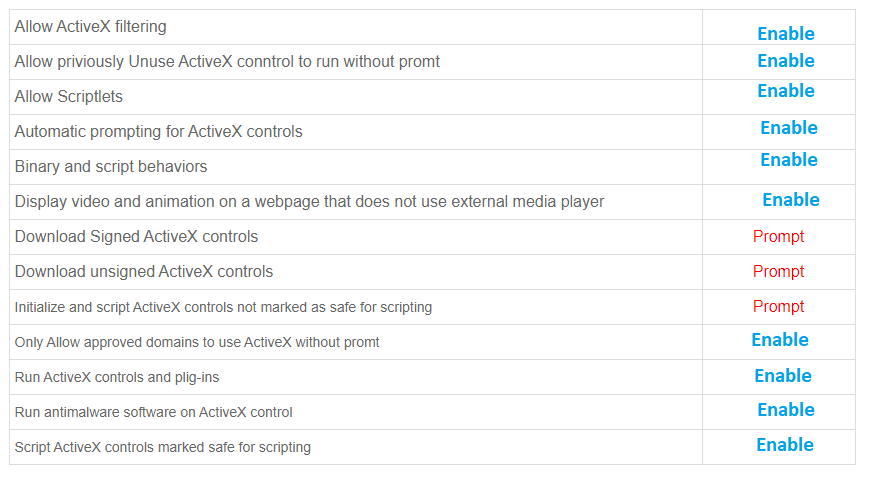Click Enable for previously unused ActiveX control row
The image size is (871, 477).
coord(785,61)
